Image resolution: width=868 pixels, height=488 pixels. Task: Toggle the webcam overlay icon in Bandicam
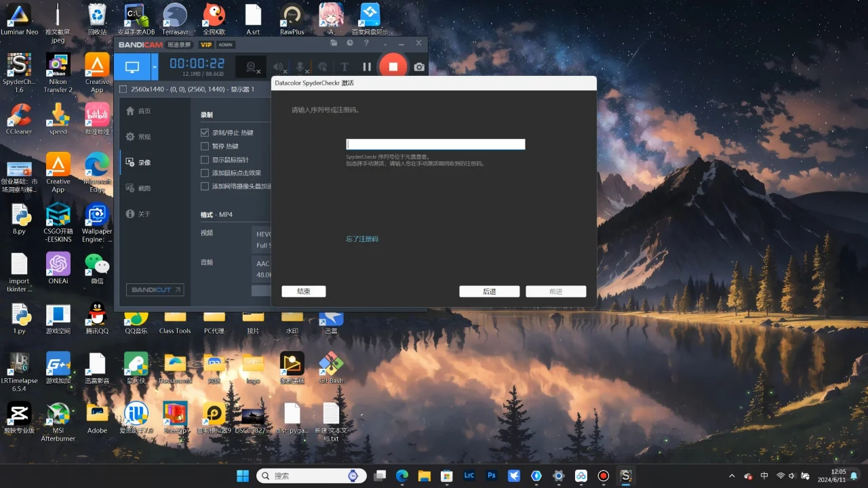point(252,67)
